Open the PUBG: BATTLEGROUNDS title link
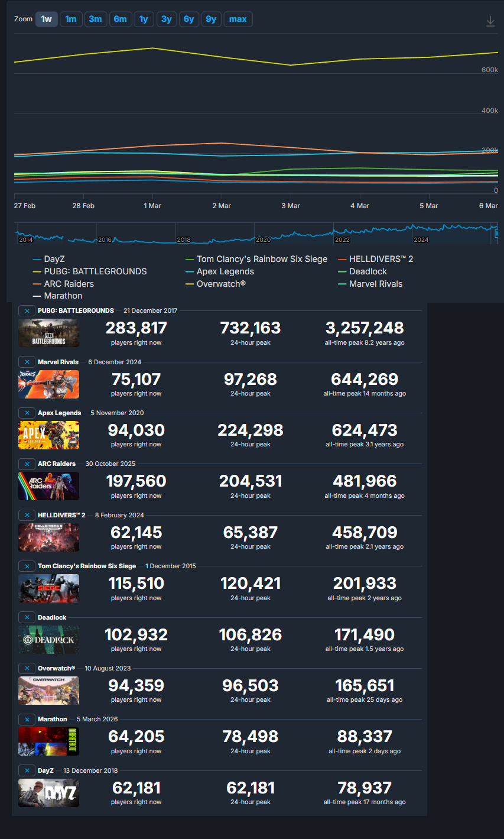Image resolution: width=504 pixels, height=839 pixels. tap(76, 310)
